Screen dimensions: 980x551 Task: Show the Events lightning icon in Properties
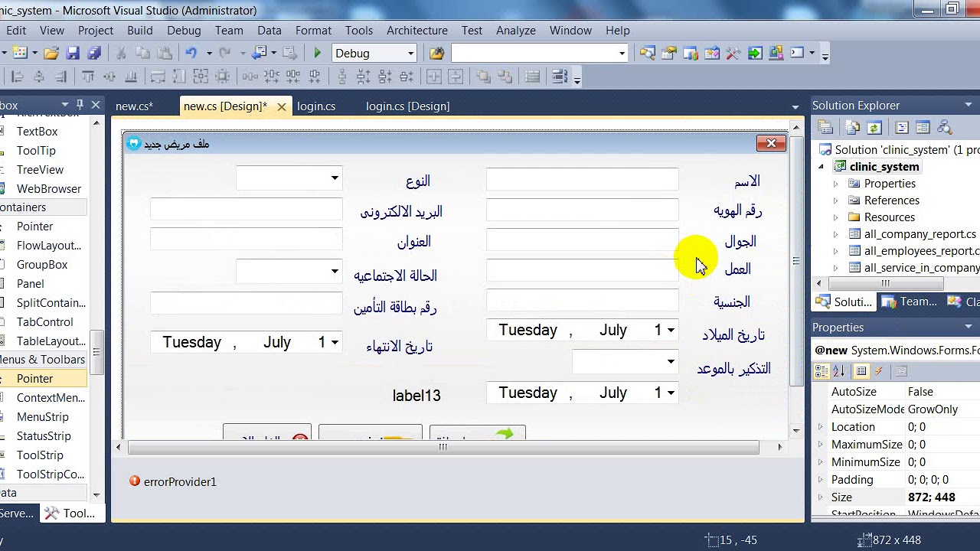[x=879, y=371]
